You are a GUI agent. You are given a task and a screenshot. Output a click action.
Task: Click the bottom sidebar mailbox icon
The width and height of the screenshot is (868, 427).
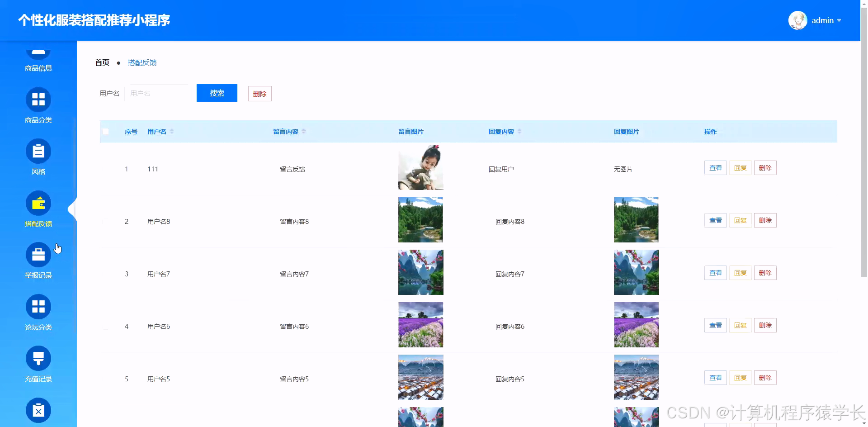coord(38,410)
